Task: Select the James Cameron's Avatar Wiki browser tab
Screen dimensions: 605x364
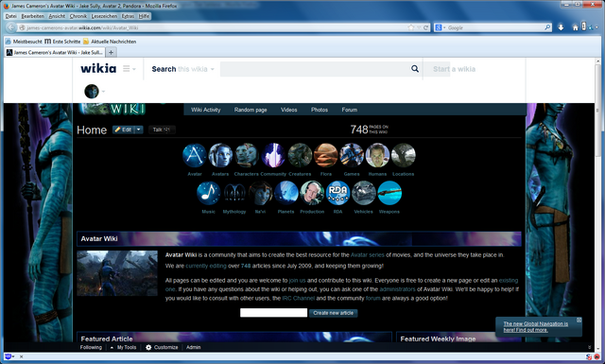Action: tap(55, 52)
